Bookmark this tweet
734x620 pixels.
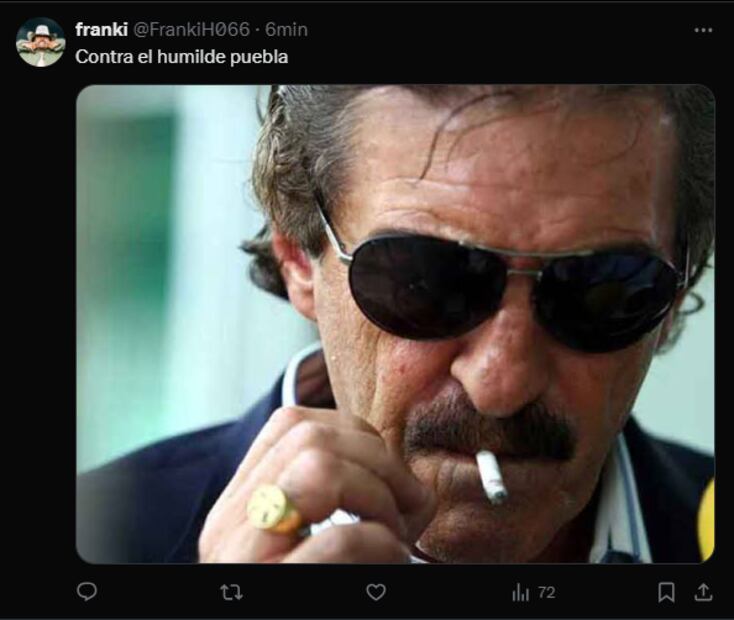coord(666,592)
